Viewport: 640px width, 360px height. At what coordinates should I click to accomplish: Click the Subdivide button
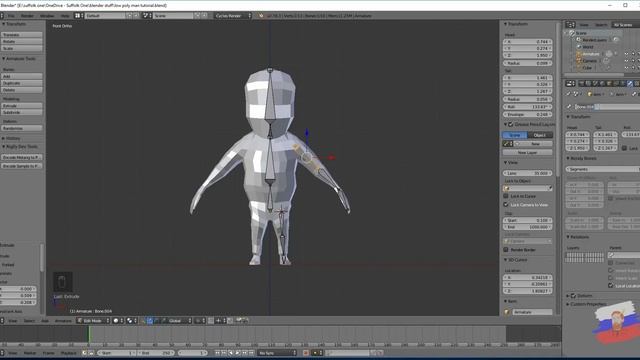(x=22, y=112)
